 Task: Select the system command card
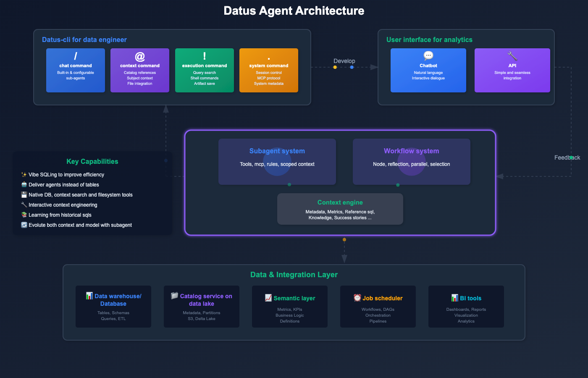269,70
